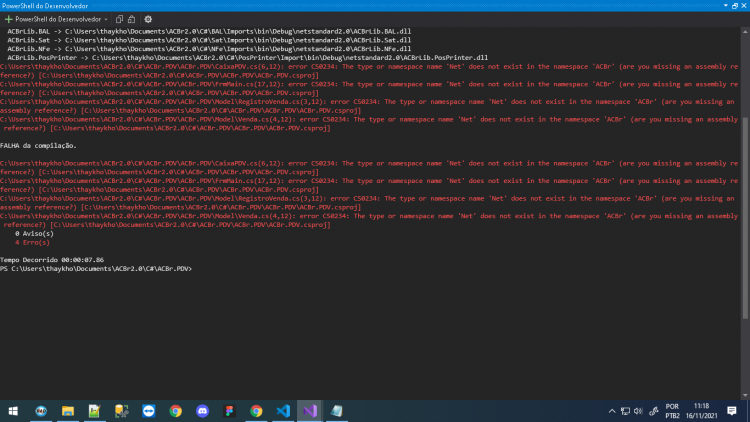
Task: Open the notepad-with-pencil taskbar app
Action: pos(95,411)
